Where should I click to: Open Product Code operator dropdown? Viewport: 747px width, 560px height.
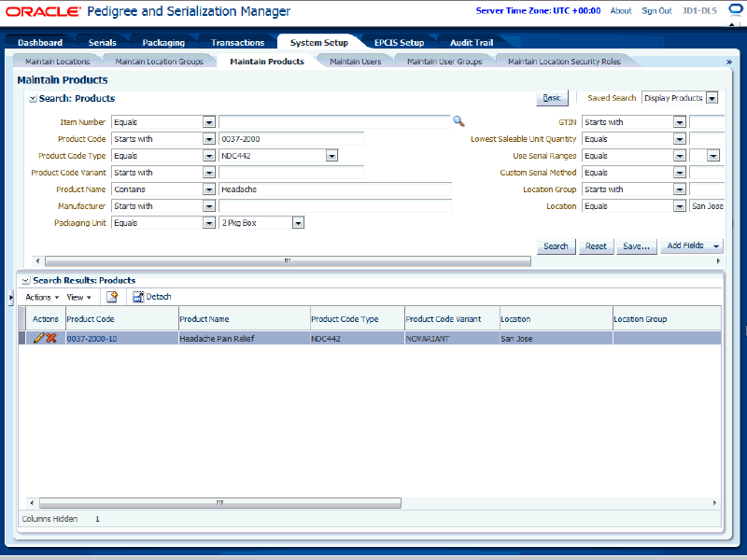209,139
